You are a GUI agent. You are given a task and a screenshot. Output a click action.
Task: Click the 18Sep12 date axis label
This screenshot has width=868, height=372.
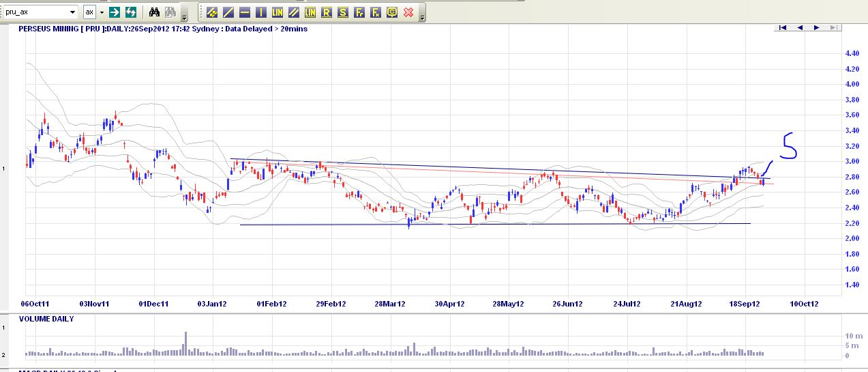[x=745, y=303]
